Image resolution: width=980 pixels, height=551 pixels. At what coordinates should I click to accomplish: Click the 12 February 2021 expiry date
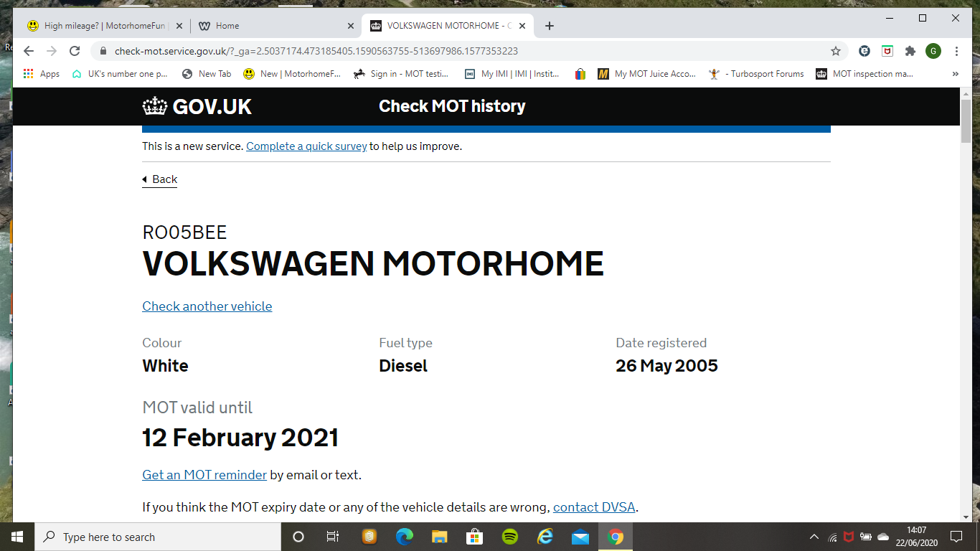pyautogui.click(x=240, y=438)
